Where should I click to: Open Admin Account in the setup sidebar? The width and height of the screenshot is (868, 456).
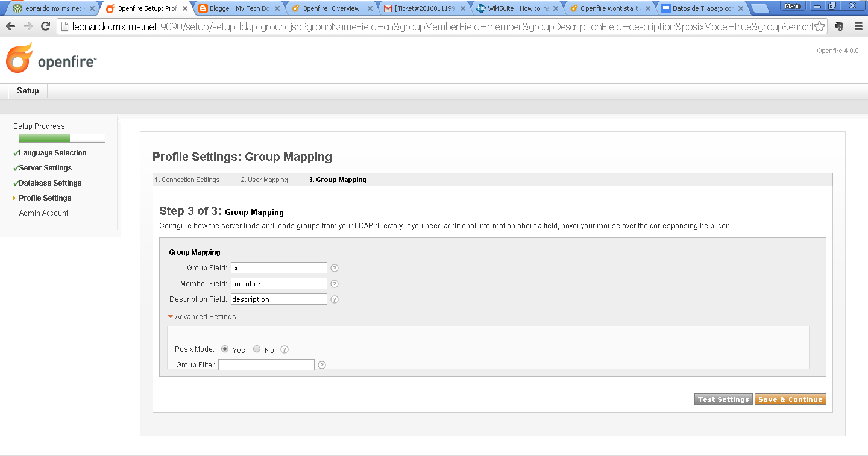[43, 213]
